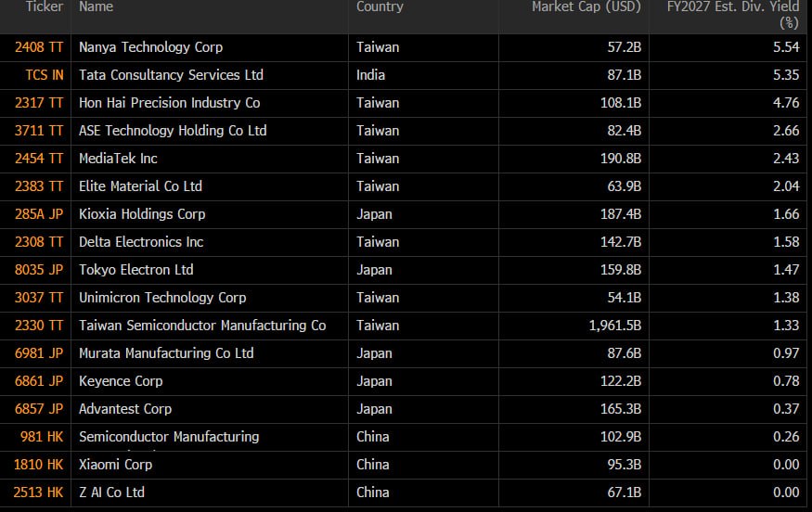Screen dimensions: 812x512
Task: Click India in the Country column
Action: (370, 75)
